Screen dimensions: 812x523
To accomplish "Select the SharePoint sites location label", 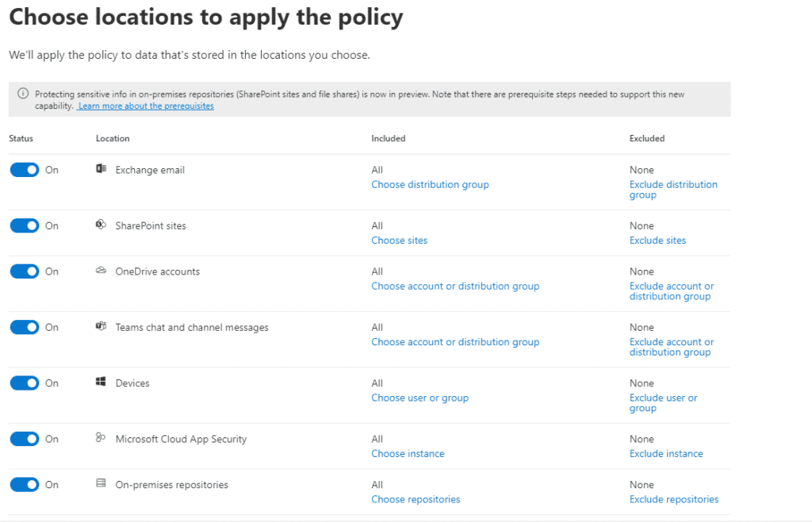I will click(150, 226).
